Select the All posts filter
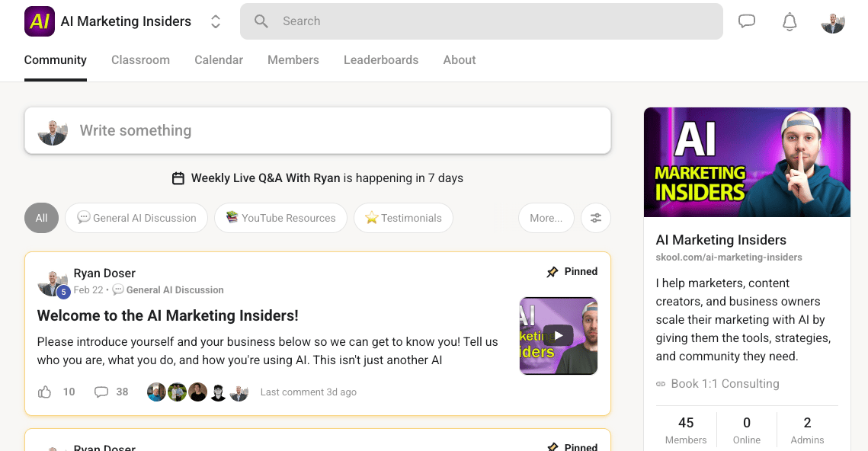Screen dimensions: 868x451 (x=41, y=218)
